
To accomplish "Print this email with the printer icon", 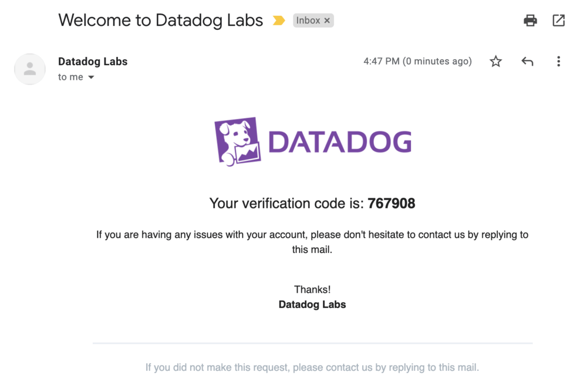I will 530,21.
